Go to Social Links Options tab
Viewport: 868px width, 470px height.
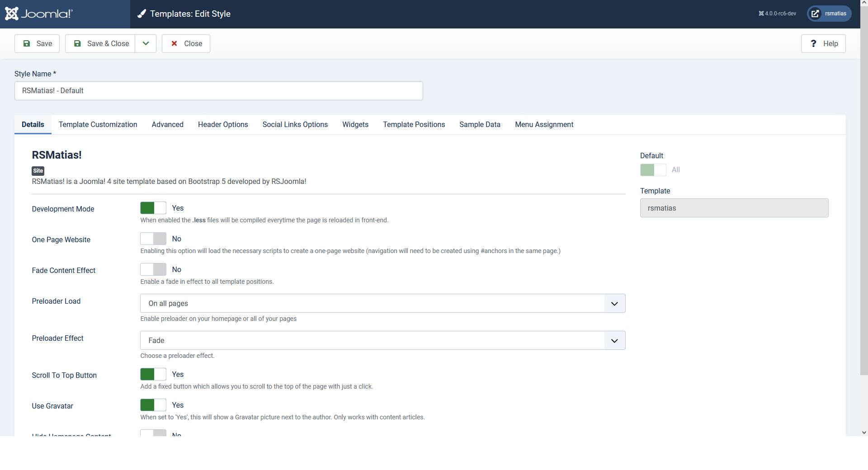[x=295, y=124]
